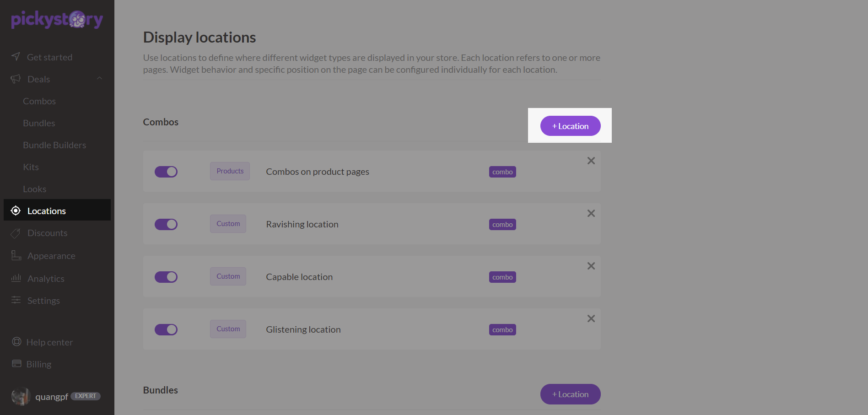The image size is (868, 415).
Task: Disable the Combos on product pages toggle
Action: [x=166, y=172]
